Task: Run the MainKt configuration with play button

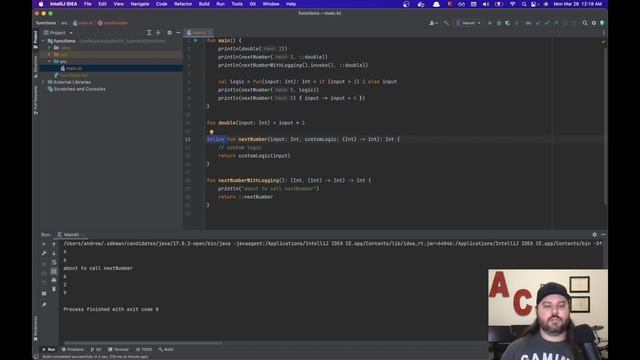Action: (x=490, y=23)
